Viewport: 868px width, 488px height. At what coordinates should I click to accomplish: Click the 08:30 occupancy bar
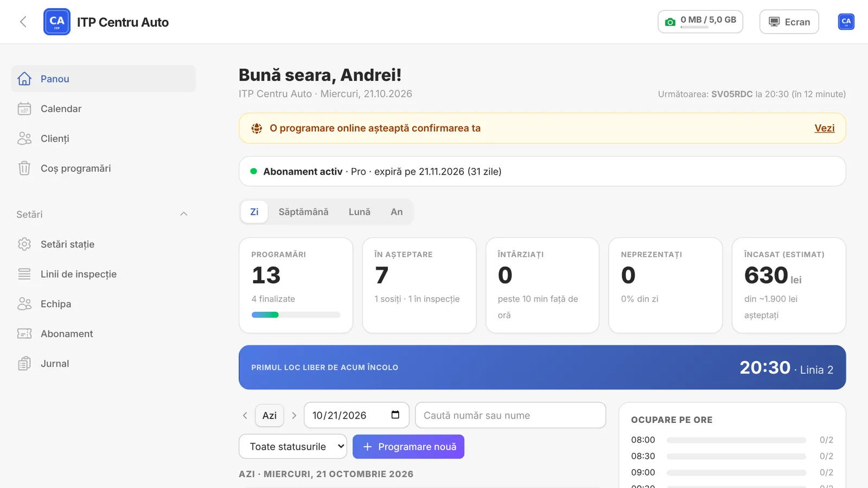tap(736, 457)
